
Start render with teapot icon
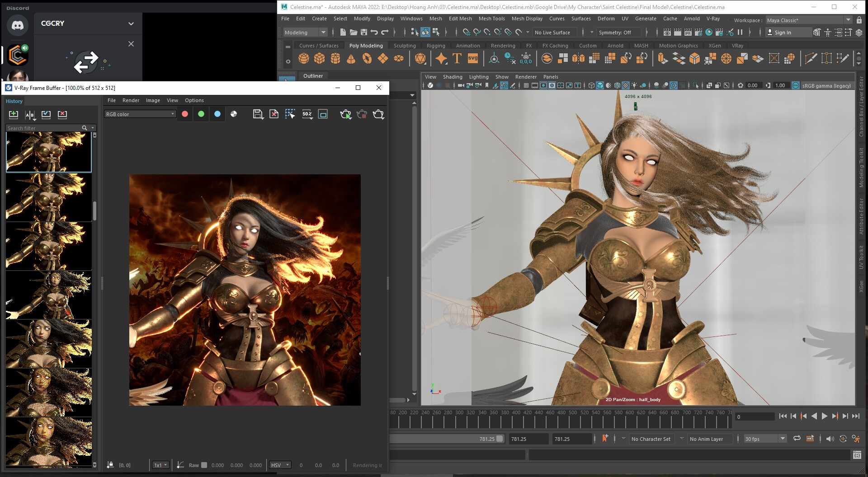click(x=378, y=114)
